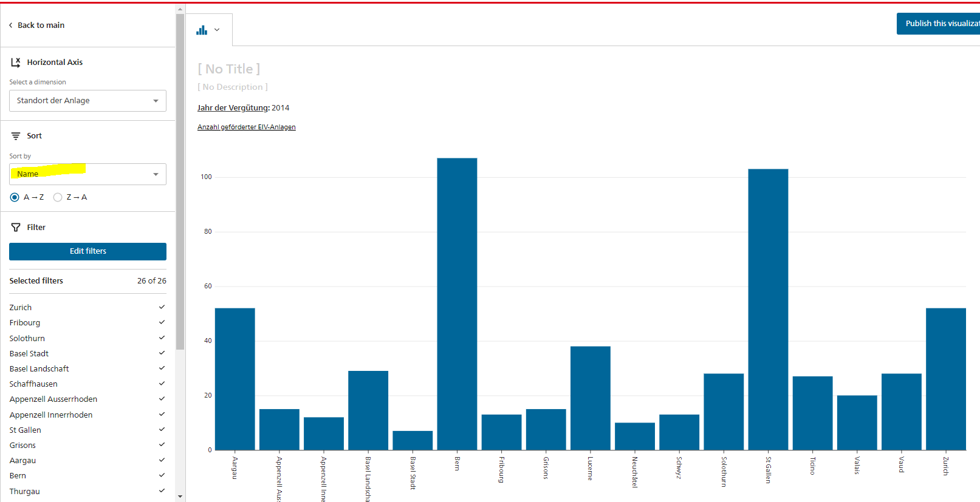Toggle the Bern filter checkmark
This screenshot has width=980, height=502.
tap(162, 475)
